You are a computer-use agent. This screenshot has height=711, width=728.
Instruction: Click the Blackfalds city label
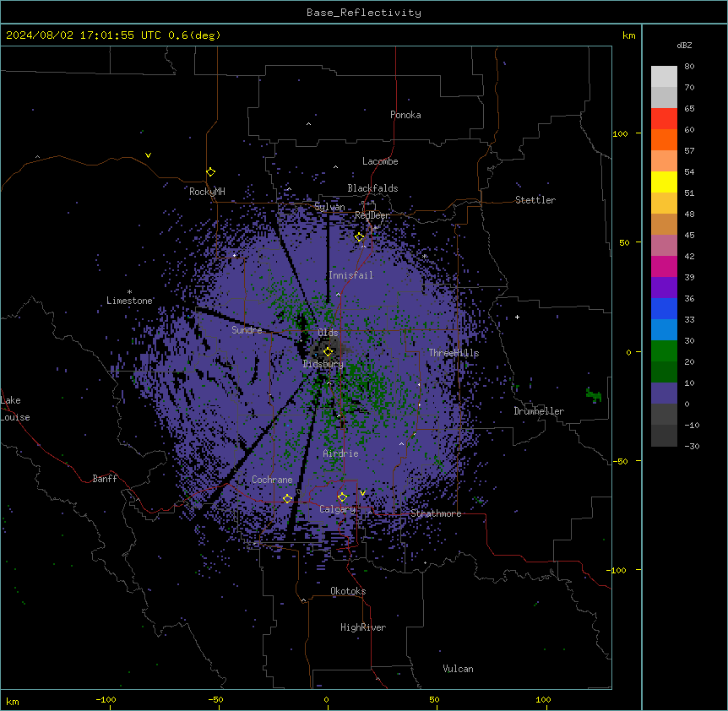[x=372, y=188]
